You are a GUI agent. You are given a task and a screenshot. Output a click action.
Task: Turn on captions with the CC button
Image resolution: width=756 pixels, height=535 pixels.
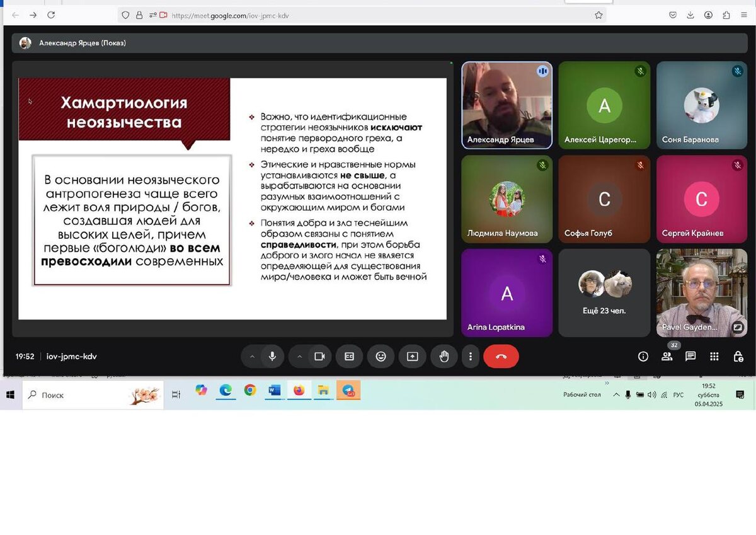pos(349,356)
